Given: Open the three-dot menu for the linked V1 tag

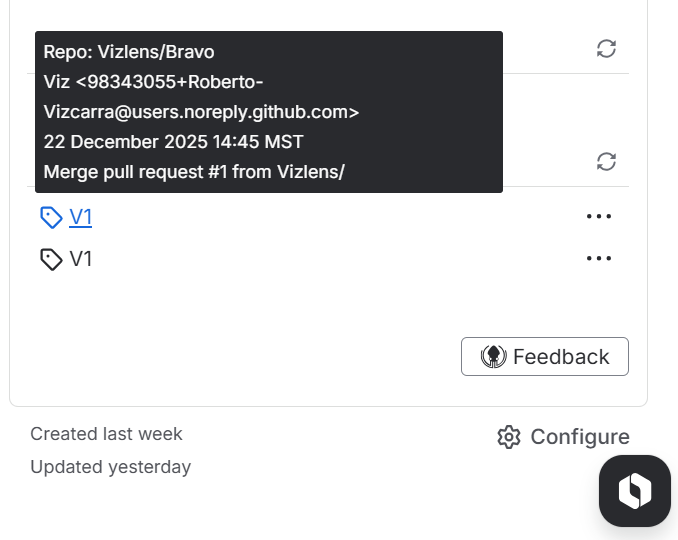Looking at the screenshot, I should (x=599, y=216).
